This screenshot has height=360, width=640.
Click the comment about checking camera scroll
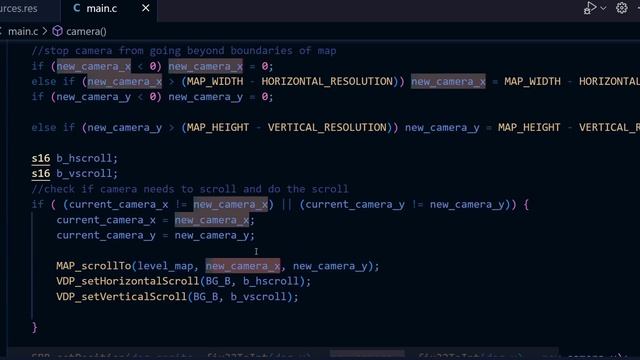click(x=190, y=189)
